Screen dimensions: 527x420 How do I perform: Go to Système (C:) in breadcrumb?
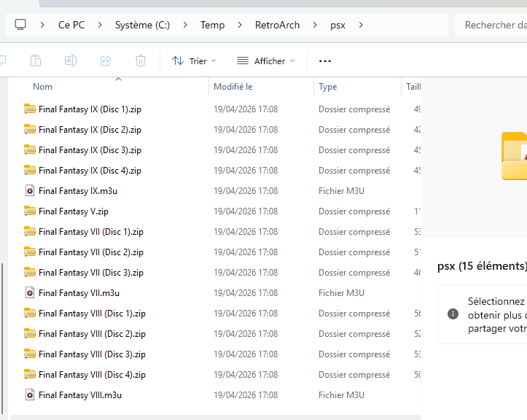[142, 25]
